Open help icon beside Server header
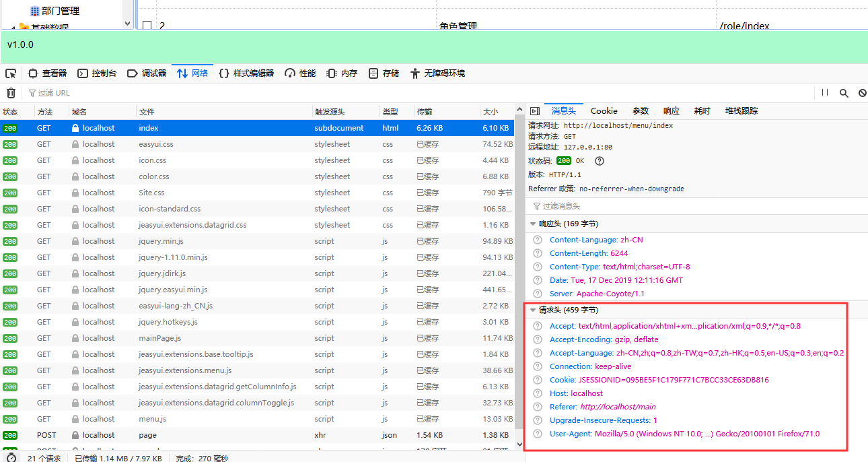The width and height of the screenshot is (868, 462). [537, 294]
